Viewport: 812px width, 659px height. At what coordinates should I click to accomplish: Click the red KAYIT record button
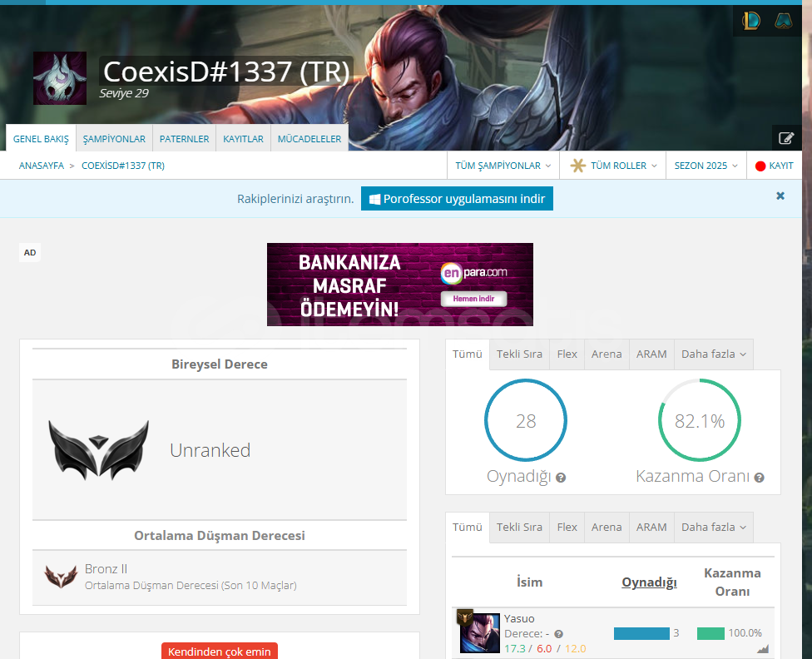point(775,166)
